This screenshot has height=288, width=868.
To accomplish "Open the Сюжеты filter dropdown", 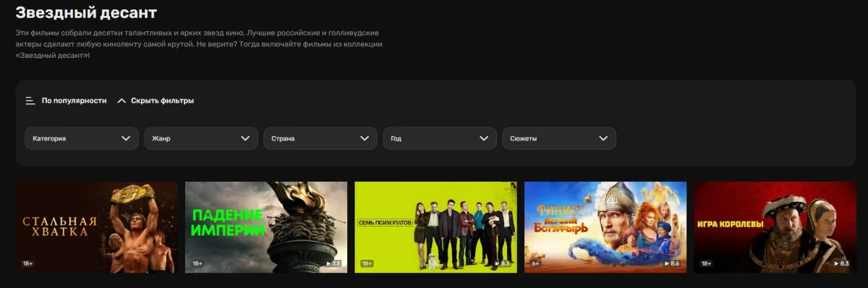I will (x=559, y=138).
